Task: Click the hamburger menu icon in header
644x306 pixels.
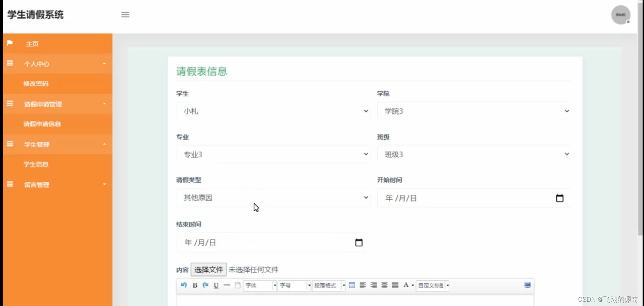Action: [125, 15]
